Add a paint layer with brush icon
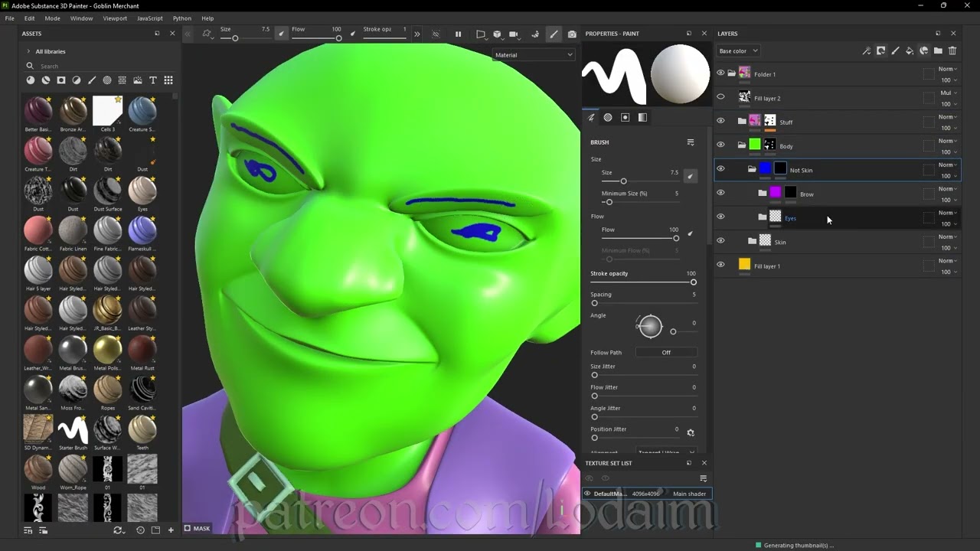Screen dimensions: 980x551 point(895,51)
